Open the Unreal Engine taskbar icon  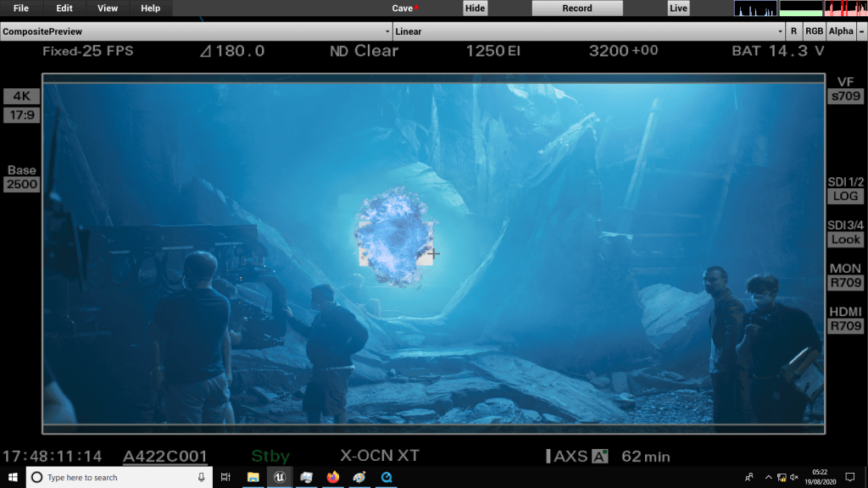(279, 478)
